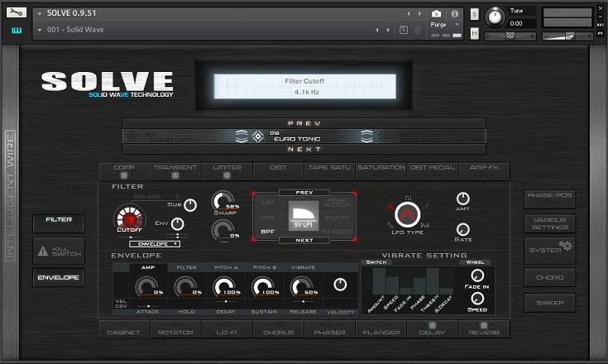This screenshot has width=608, height=364.
Task: Click filter type PREV button
Action: [x=304, y=193]
